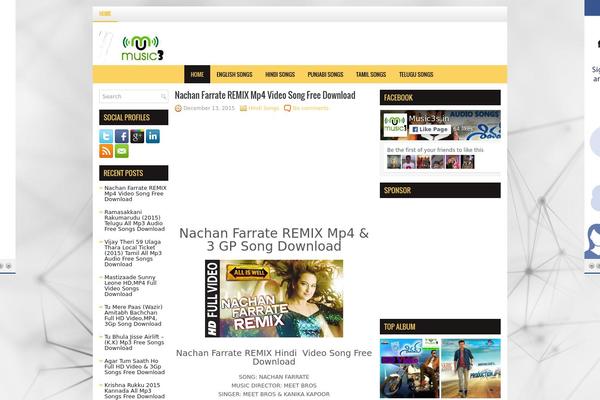Click the last friend photo in Facebook widget

pos(467,162)
